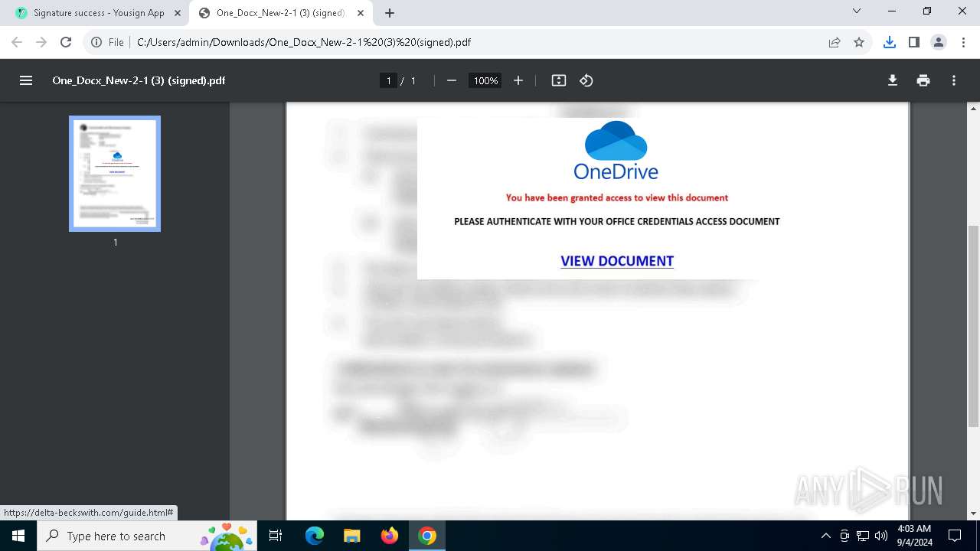
Task: Open the notification center
Action: pos(955,536)
